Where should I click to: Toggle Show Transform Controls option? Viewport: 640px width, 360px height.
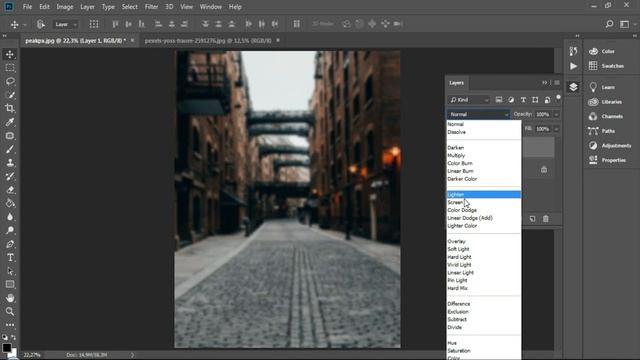(94, 24)
